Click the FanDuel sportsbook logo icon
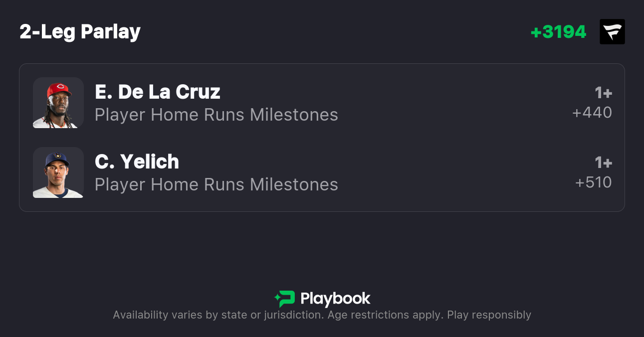The width and height of the screenshot is (644, 337). point(612,32)
